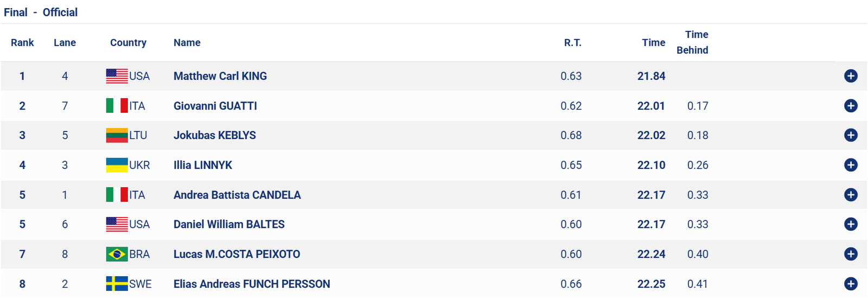The height and width of the screenshot is (304, 868).
Task: Open Matthew Carl KING's athlete profile
Action: pos(220,76)
